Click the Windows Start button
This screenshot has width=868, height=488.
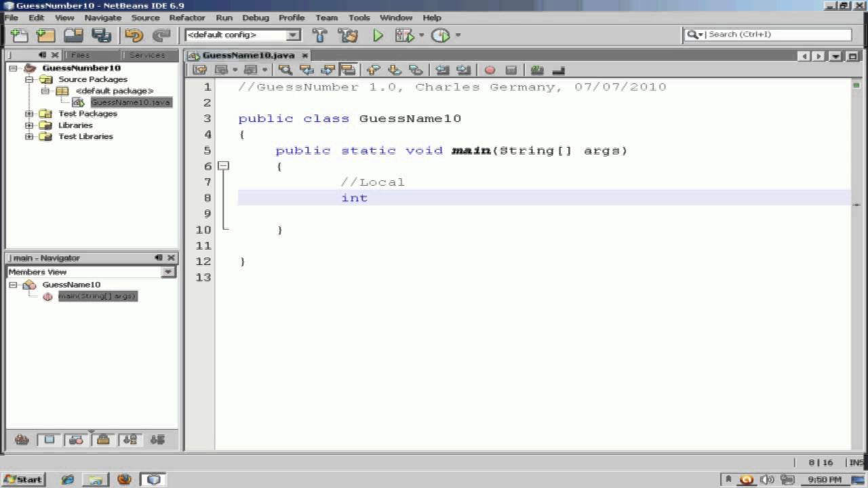coord(23,479)
